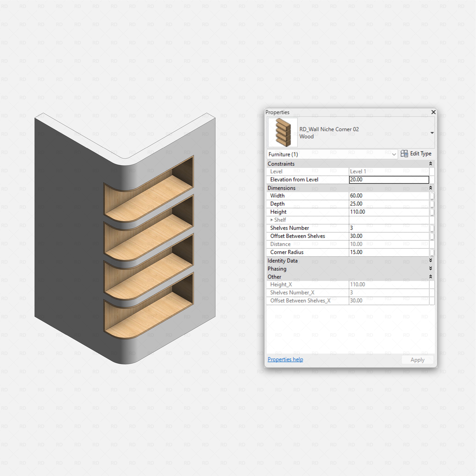Click the Edit Type icon
Screen dimensions: 476x476
coord(405,154)
